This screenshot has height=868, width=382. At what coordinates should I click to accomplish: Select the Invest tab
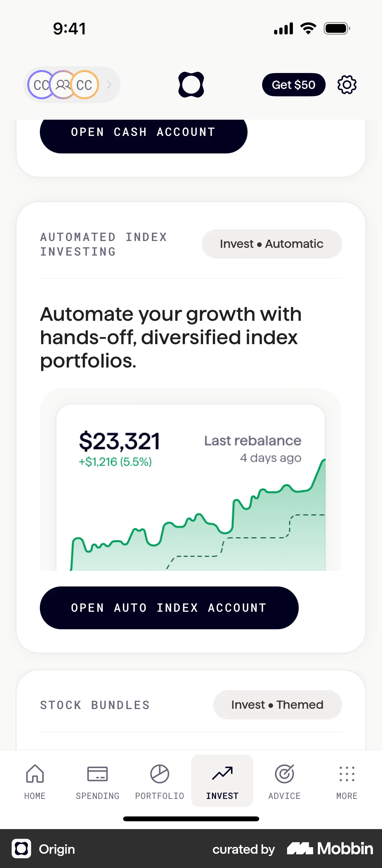pos(222,781)
